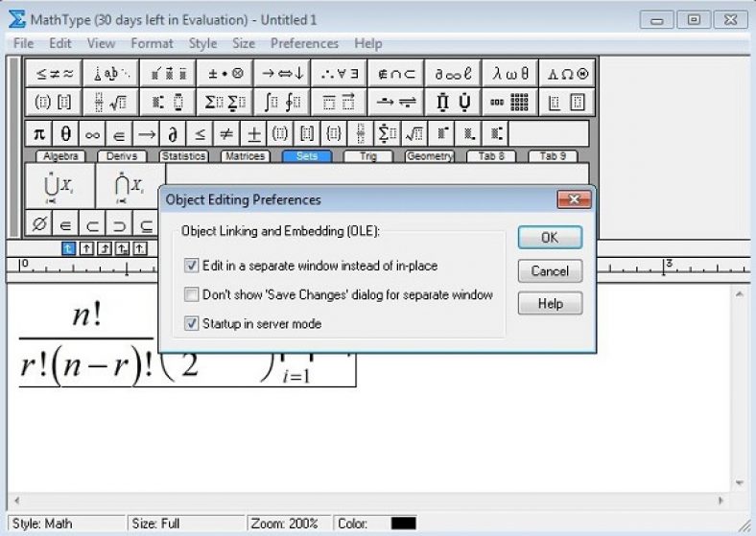The image size is (756, 536).
Task: Insert the curly braces template from small bar
Action: click(x=334, y=133)
